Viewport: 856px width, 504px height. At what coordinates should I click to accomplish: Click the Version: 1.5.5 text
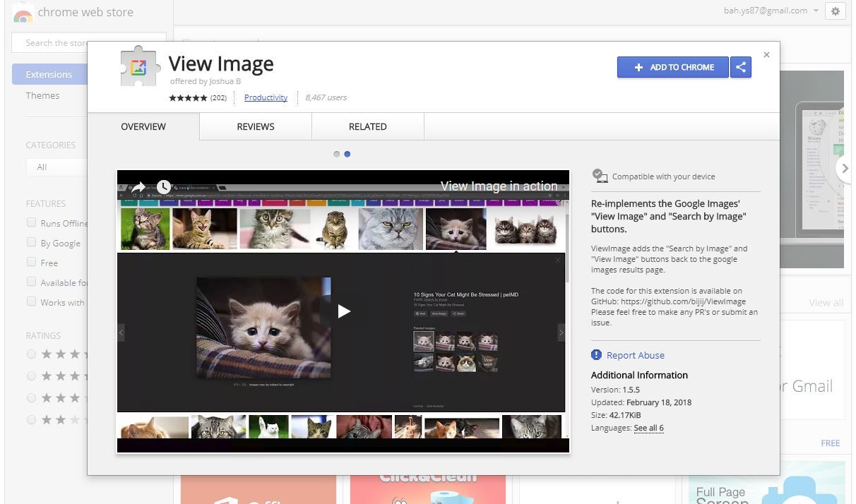point(616,390)
